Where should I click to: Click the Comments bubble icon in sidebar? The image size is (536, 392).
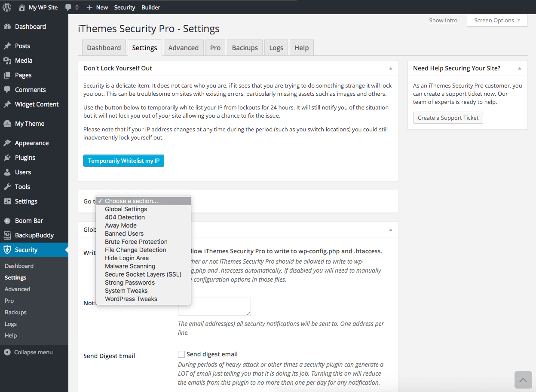pos(7,90)
